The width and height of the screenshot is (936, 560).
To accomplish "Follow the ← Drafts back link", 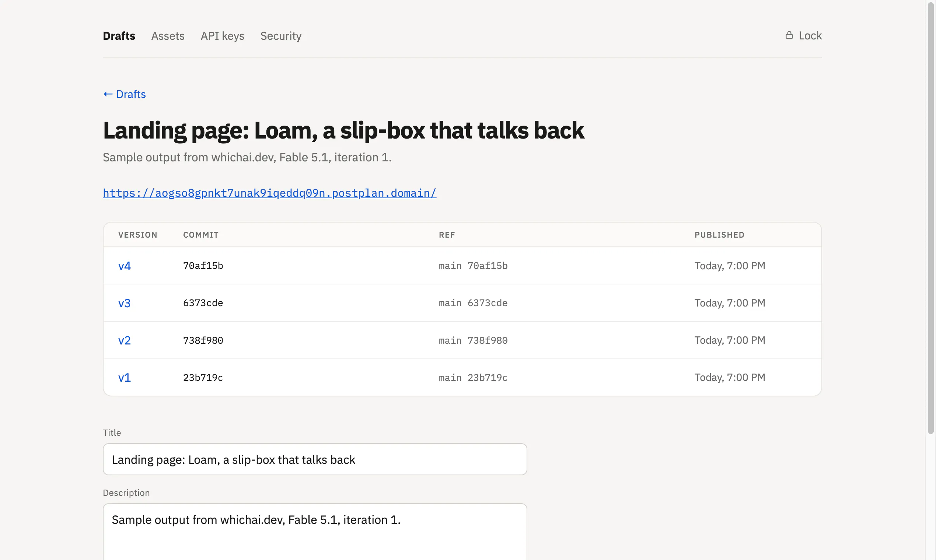I will tap(124, 94).
